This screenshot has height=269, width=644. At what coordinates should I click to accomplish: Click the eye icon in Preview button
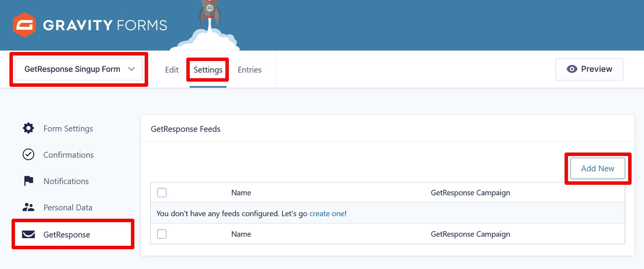tap(572, 69)
